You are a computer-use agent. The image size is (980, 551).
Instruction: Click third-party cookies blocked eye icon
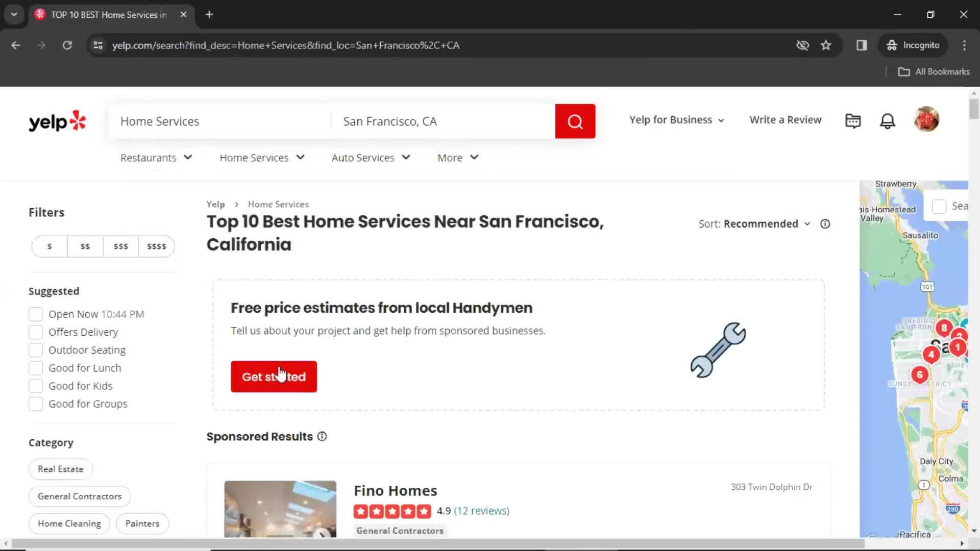point(802,45)
